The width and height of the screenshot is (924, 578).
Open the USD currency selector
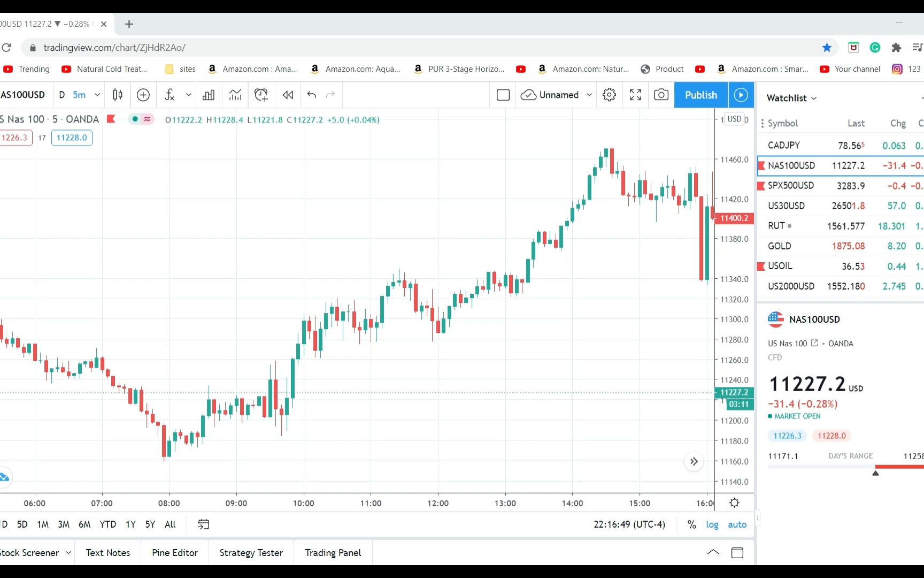click(735, 119)
